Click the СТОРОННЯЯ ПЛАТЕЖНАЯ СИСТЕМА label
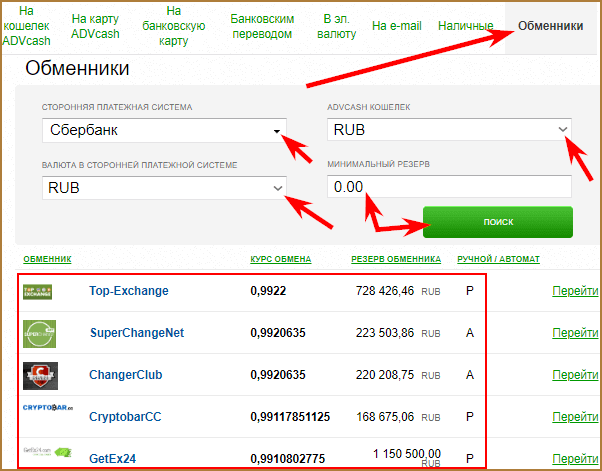 (x=117, y=107)
